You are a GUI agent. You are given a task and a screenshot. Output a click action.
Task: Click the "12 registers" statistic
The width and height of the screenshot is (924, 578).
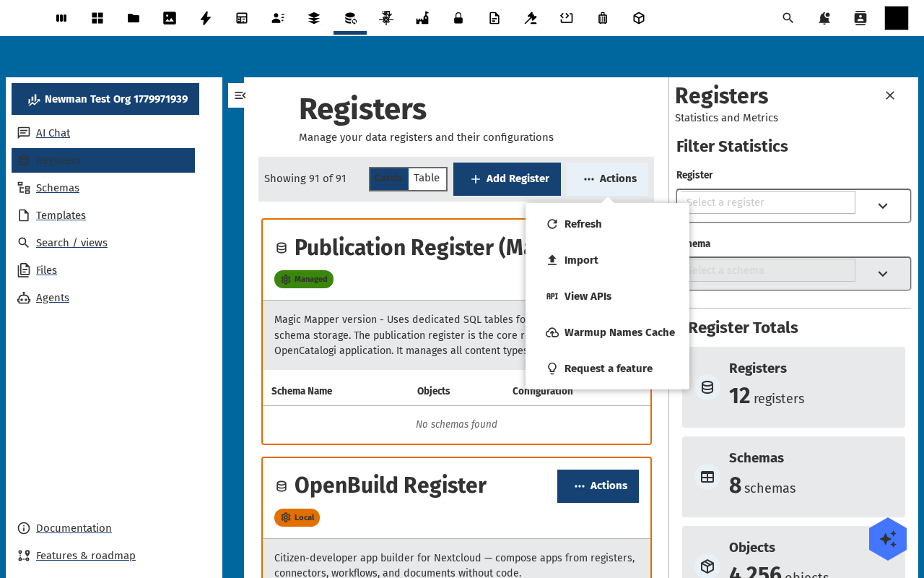[767, 396]
